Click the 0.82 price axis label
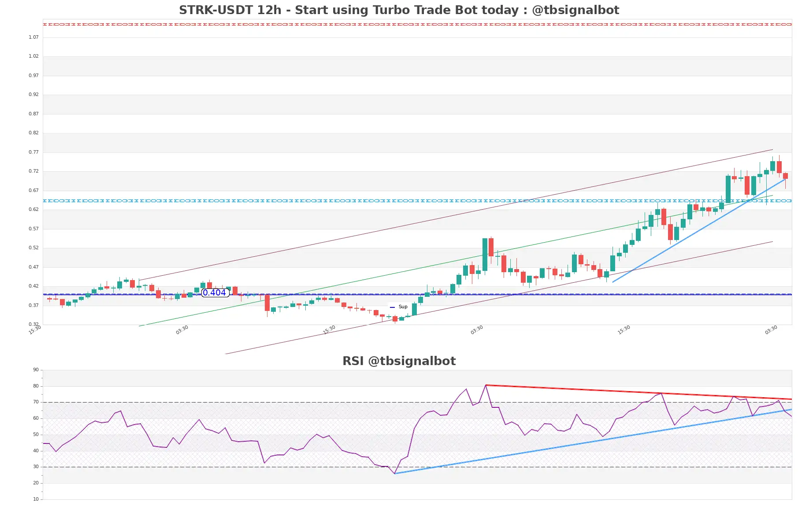Image resolution: width=798 pixels, height=532 pixels. click(x=33, y=133)
